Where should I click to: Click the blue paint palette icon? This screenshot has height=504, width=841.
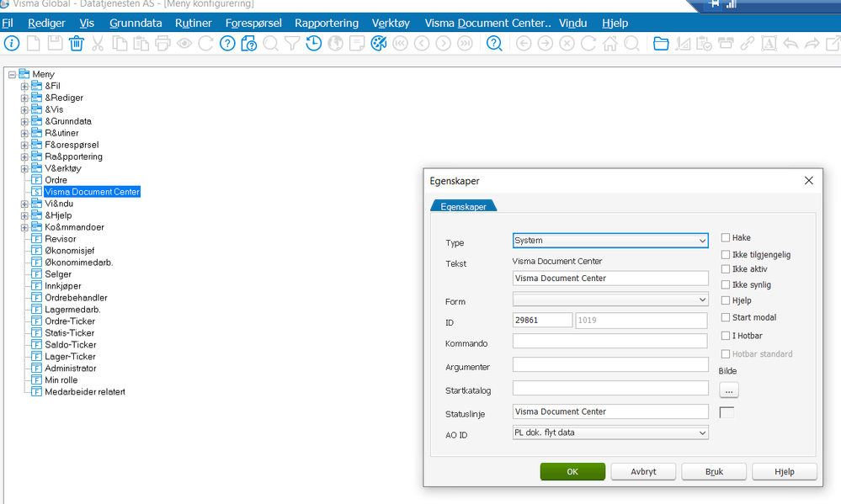[x=379, y=44]
